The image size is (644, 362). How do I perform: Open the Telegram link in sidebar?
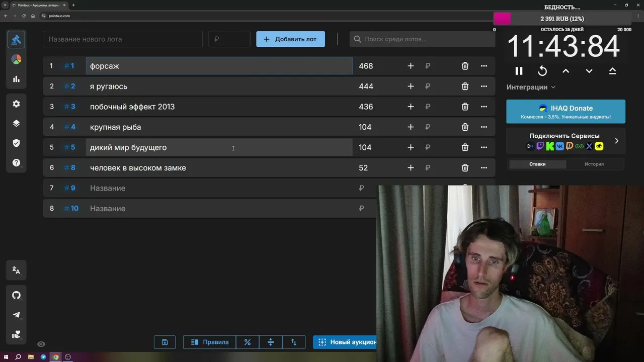[16, 315]
